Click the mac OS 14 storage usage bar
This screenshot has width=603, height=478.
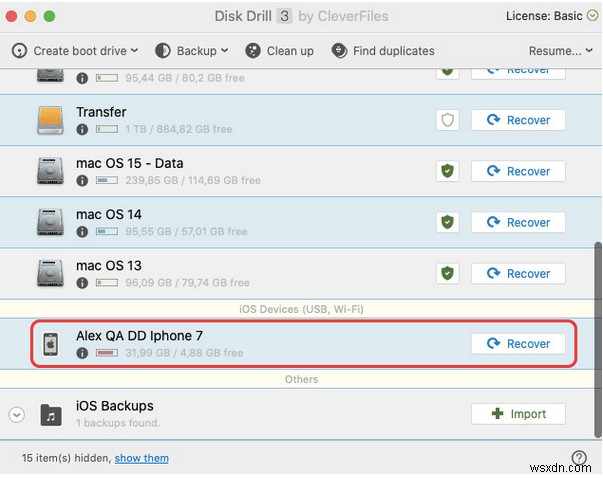point(107,232)
